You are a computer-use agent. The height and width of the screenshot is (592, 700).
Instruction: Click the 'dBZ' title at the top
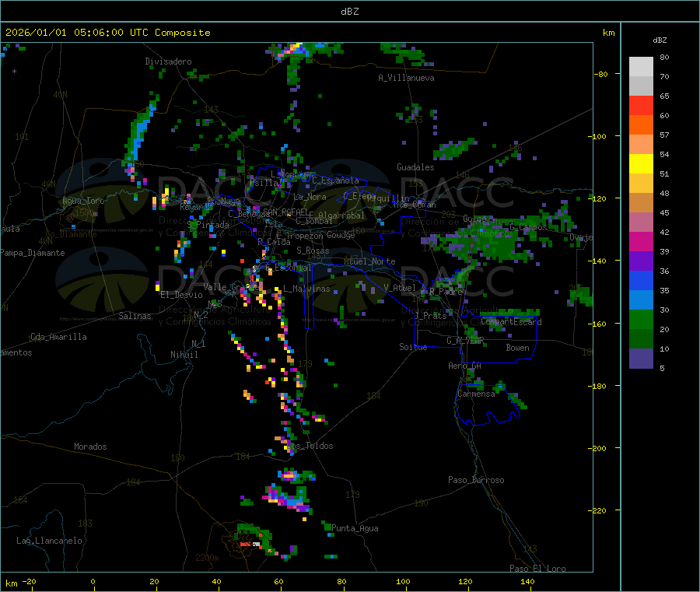(349, 11)
